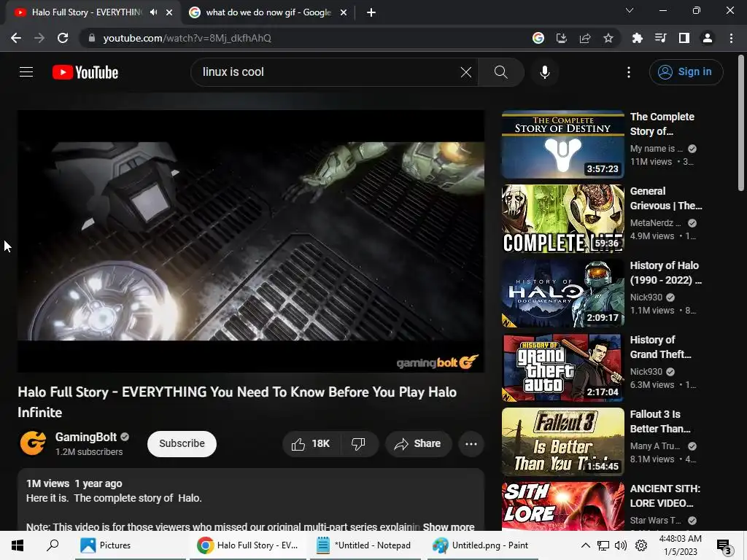Toggle Chrome side panel

pos(684,38)
